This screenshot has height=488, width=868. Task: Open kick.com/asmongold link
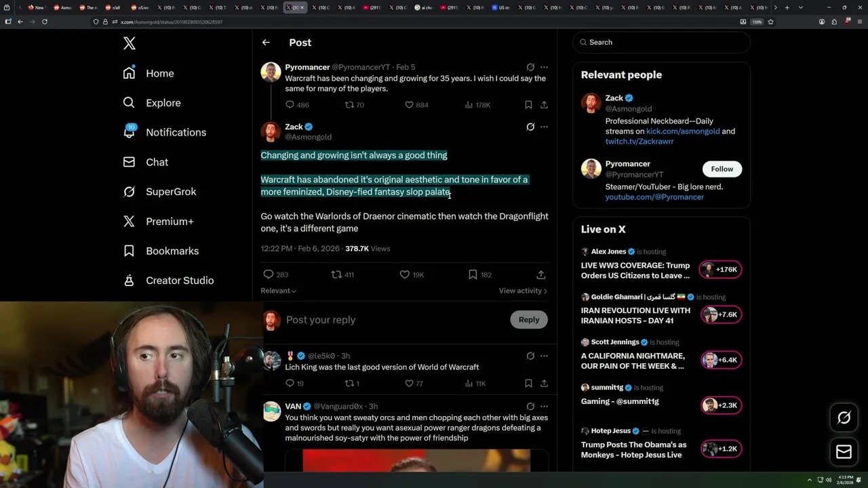[x=683, y=131]
